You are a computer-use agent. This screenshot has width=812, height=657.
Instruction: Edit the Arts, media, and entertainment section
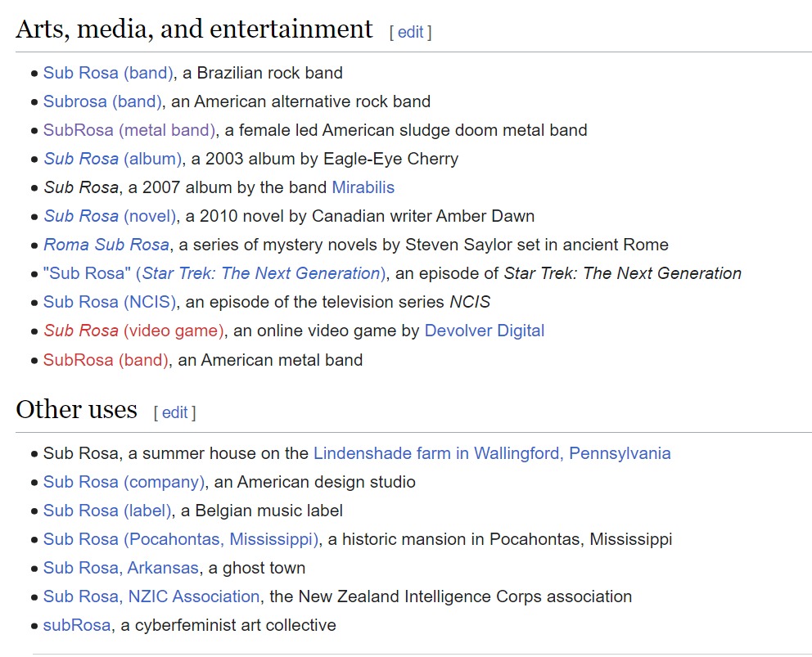(x=411, y=32)
